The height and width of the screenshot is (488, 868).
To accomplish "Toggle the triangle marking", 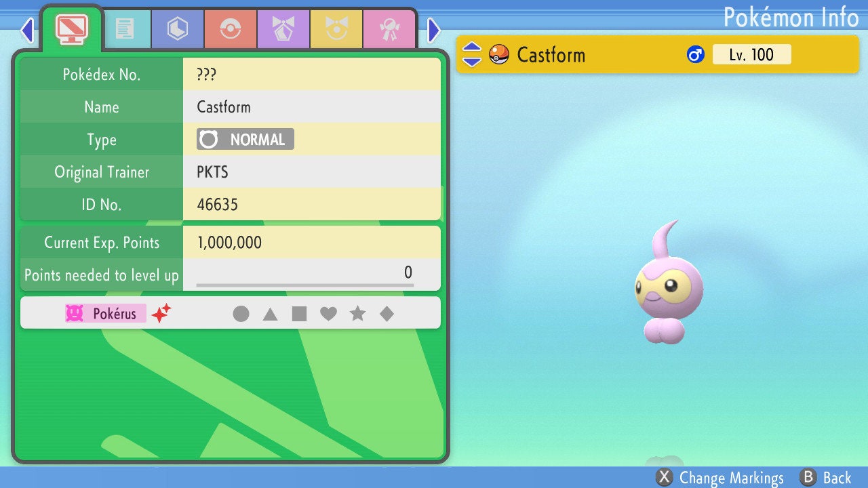I will [x=270, y=314].
